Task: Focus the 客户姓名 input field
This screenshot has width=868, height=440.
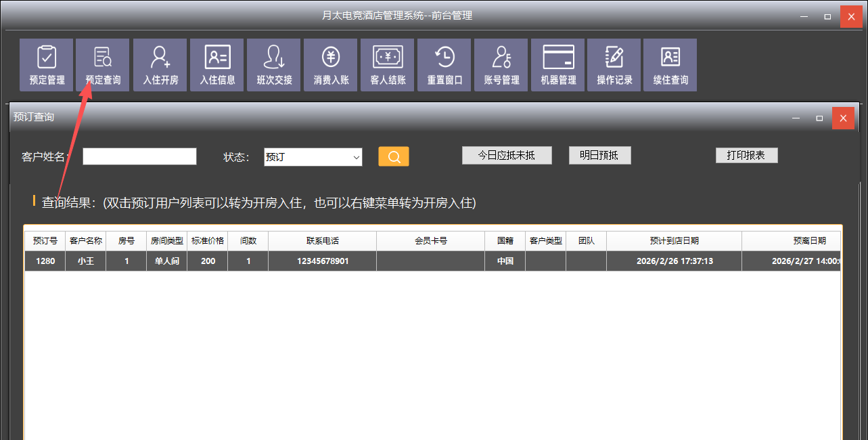Action: [x=139, y=156]
